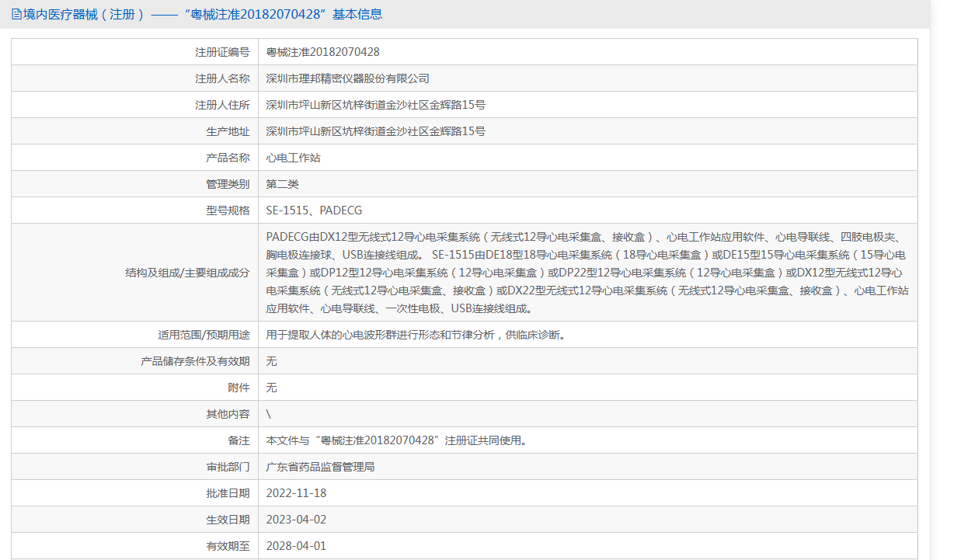The height and width of the screenshot is (560, 968).
Task: Select approval date 2022-11-18
Action: pyautogui.click(x=296, y=493)
